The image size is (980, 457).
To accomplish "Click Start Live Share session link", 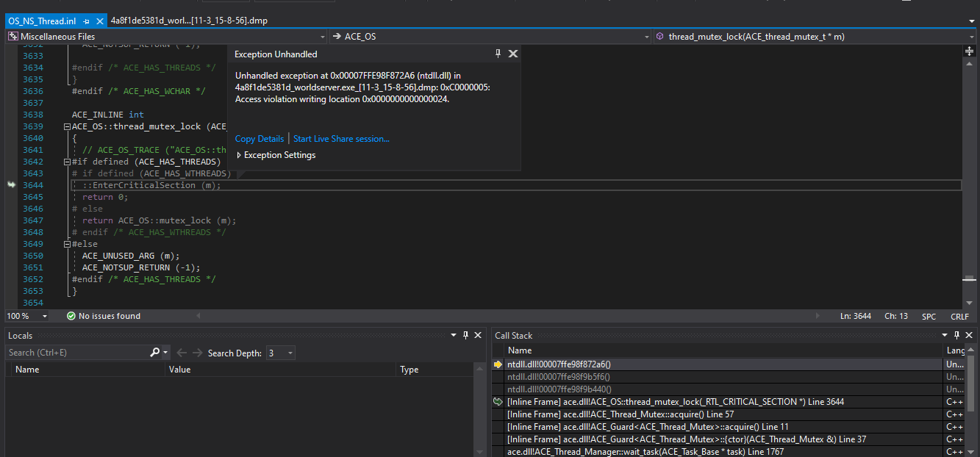I will (x=341, y=139).
